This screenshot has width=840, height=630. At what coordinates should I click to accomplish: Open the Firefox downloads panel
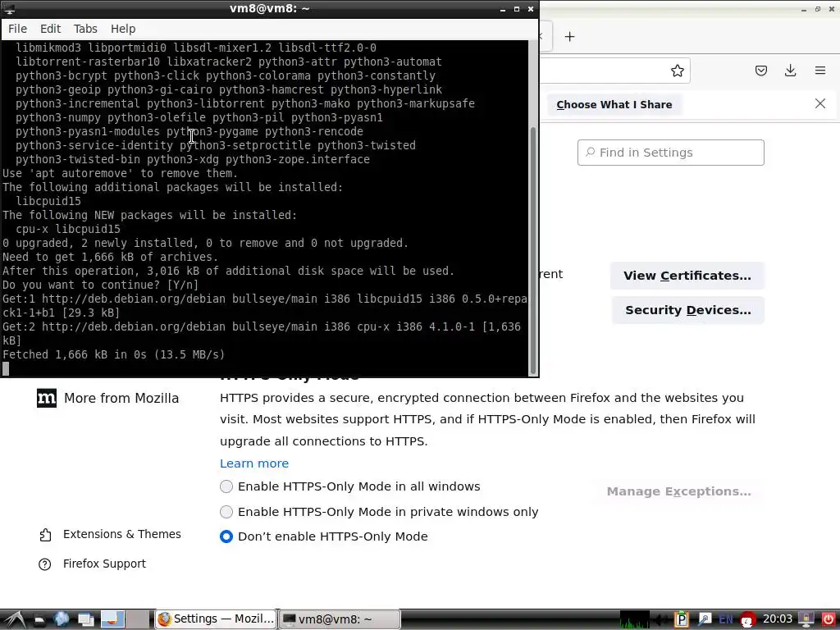(790, 71)
